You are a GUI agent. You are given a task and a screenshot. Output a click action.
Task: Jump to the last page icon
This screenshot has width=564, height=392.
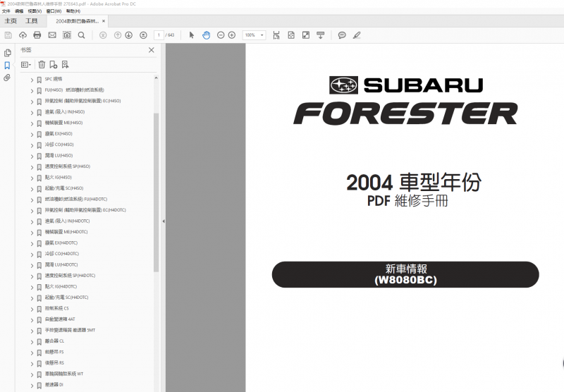point(143,35)
